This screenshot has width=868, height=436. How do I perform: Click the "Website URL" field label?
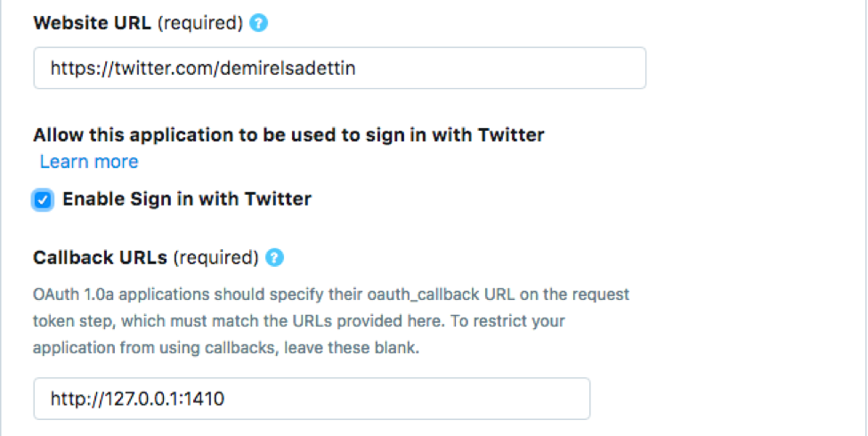click(x=93, y=23)
